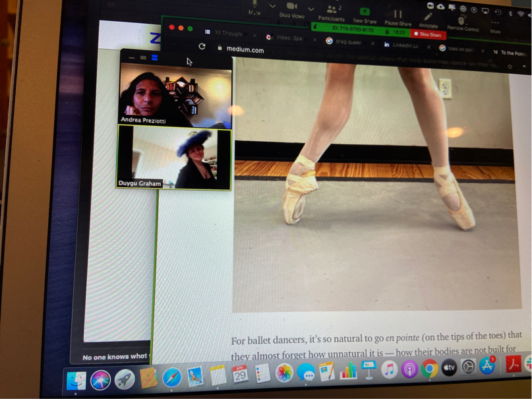532x399 pixels.
Task: Click the meeting ID 715-5720-9170 bar
Action: coord(353,29)
